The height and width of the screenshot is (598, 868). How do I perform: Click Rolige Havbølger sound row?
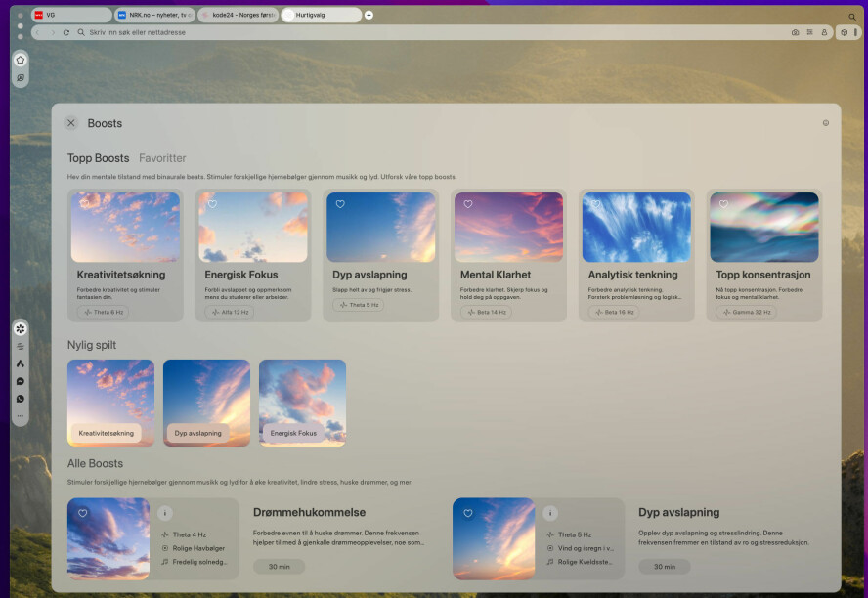click(194, 548)
